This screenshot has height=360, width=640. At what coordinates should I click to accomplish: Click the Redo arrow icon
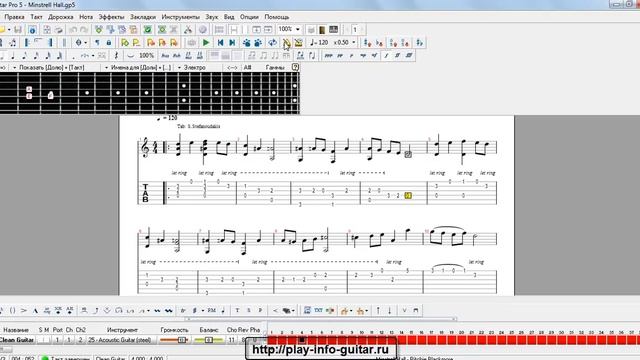(84, 29)
